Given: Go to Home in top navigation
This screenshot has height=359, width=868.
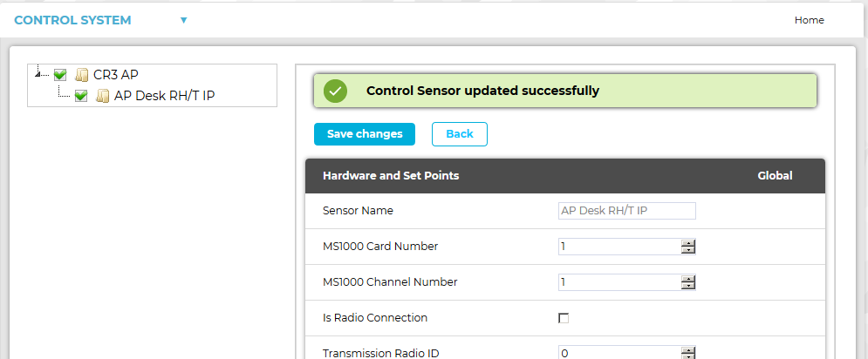Looking at the screenshot, I should [x=809, y=20].
